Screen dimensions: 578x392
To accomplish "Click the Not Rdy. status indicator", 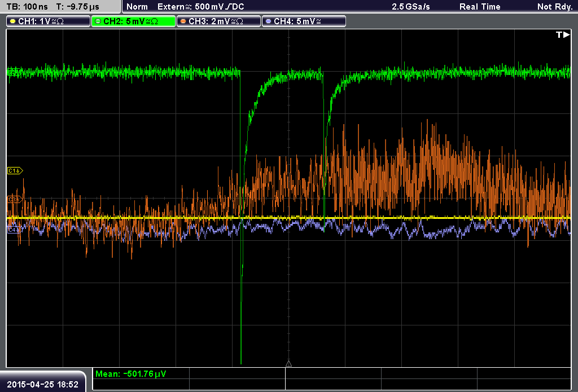I will (x=555, y=7).
